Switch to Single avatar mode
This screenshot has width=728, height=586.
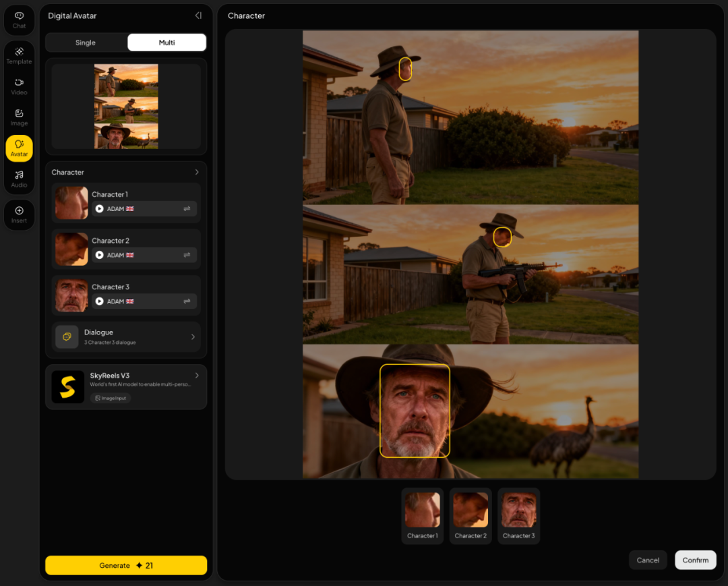tap(86, 42)
